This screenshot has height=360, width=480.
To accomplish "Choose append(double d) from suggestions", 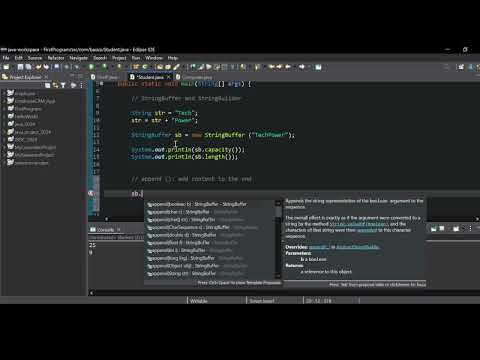I will click(x=210, y=235).
